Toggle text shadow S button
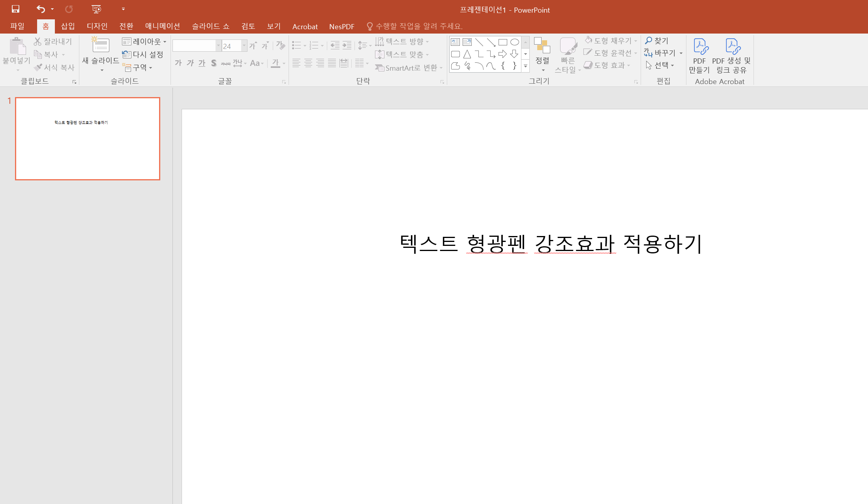 tap(214, 63)
